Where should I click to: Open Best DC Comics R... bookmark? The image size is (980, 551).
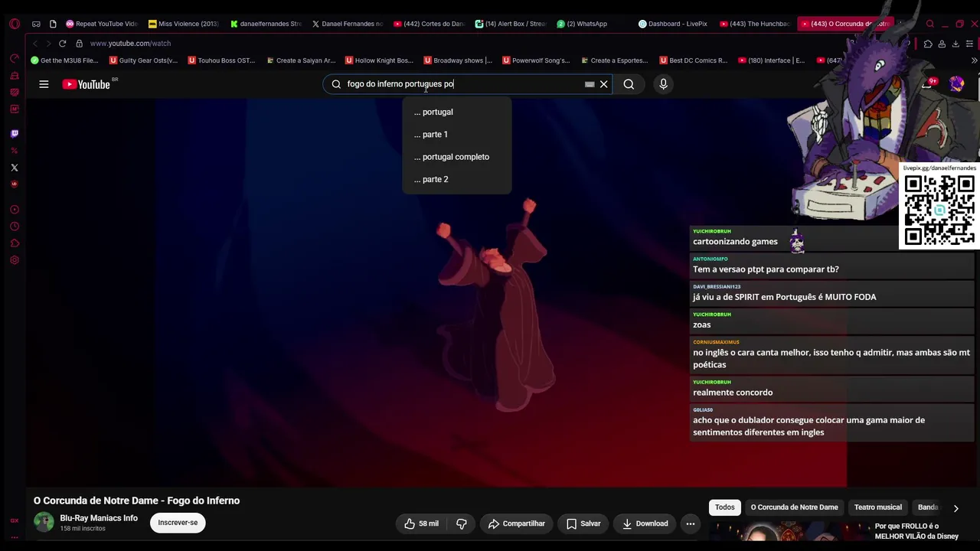pos(693,60)
